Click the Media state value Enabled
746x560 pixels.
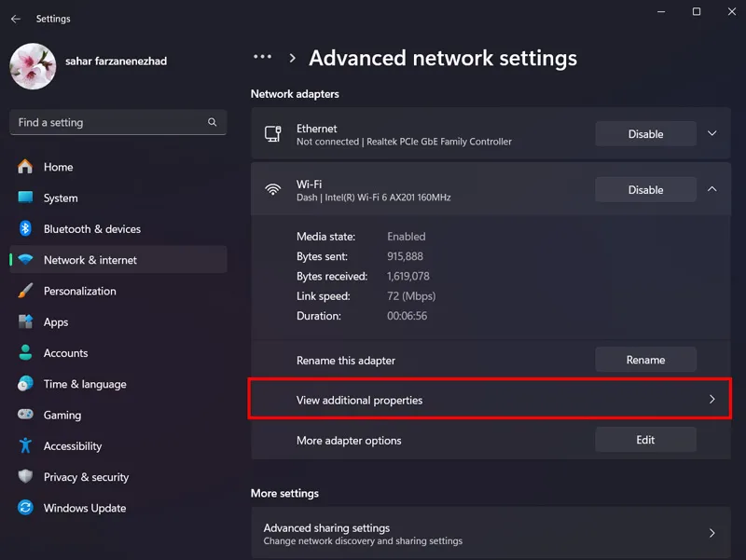[x=407, y=237]
